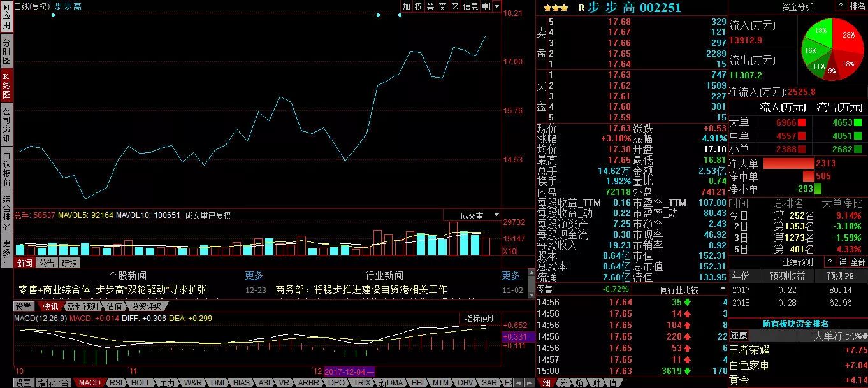Click the 王者荣耀 sector row
The image size is (868, 388).
click(x=798, y=350)
